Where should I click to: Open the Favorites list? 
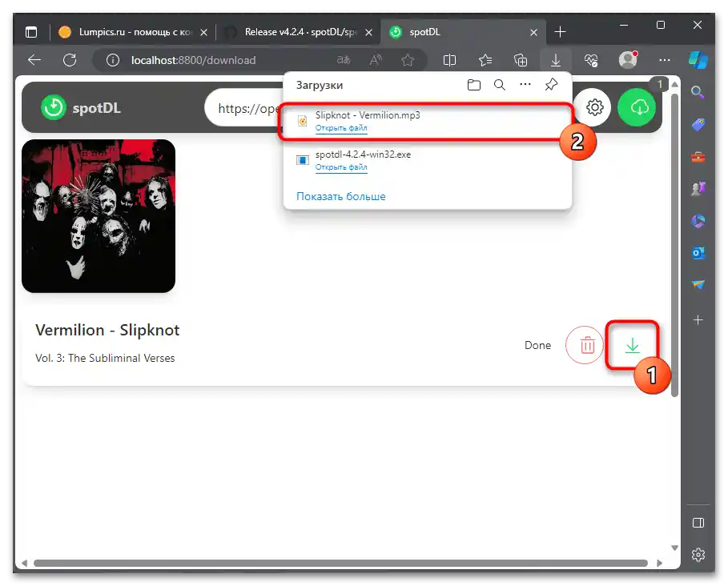(485, 60)
